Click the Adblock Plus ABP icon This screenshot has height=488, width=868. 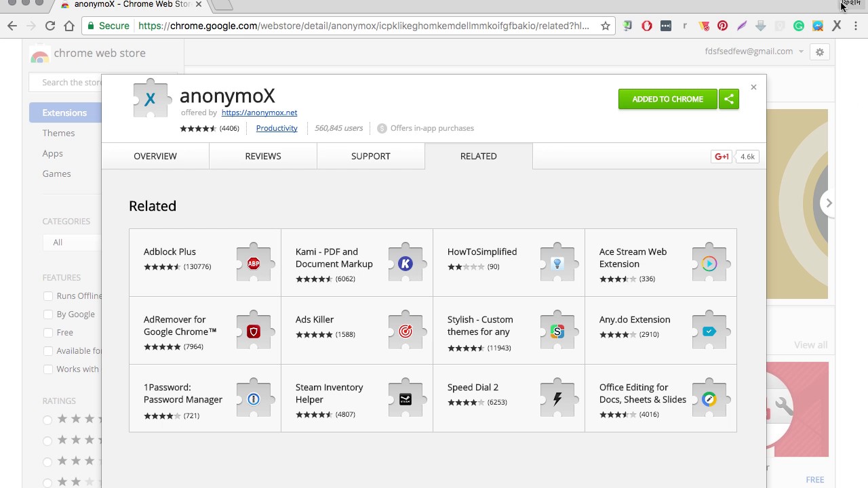point(254,264)
